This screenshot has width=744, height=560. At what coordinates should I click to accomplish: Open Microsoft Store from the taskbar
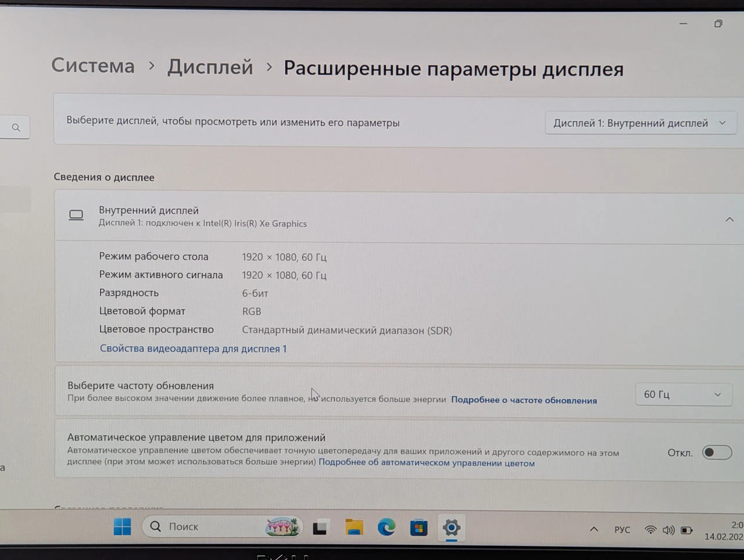[x=419, y=528]
